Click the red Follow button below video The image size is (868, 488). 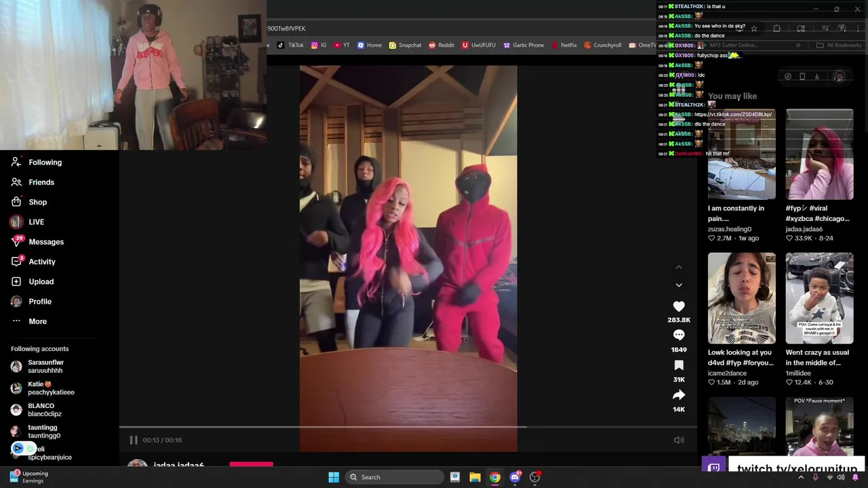pyautogui.click(x=251, y=465)
